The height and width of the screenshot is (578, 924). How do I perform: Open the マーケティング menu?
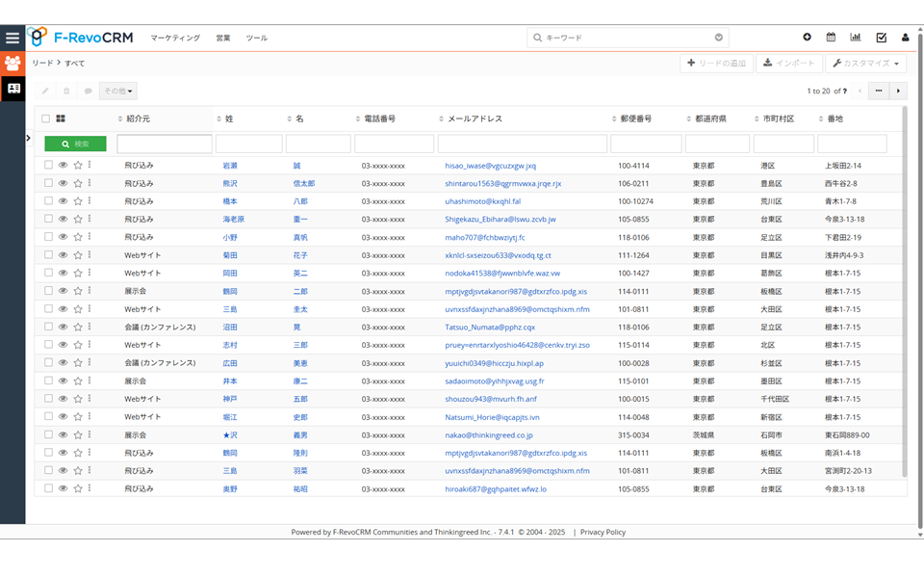coord(175,38)
